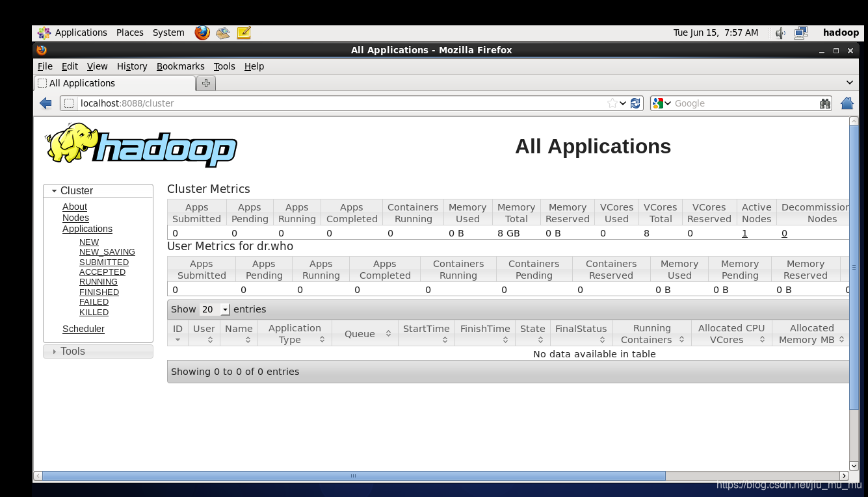Click the bookmark star in the URL bar
Viewport: 868px width, 497px height.
click(612, 103)
